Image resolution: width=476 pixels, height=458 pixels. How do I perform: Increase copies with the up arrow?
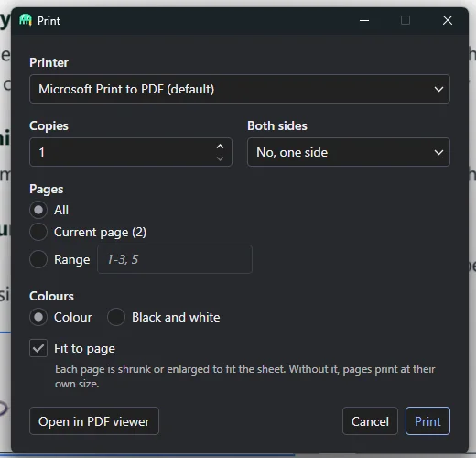click(x=220, y=147)
